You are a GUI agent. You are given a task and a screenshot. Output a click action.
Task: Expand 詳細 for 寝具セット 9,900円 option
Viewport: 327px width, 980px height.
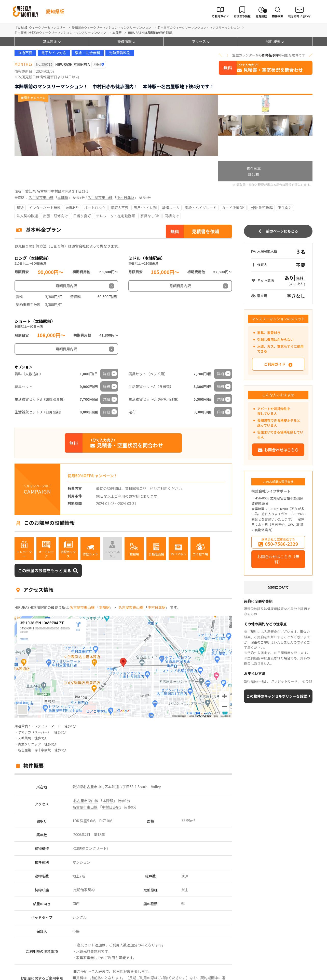click(109, 386)
